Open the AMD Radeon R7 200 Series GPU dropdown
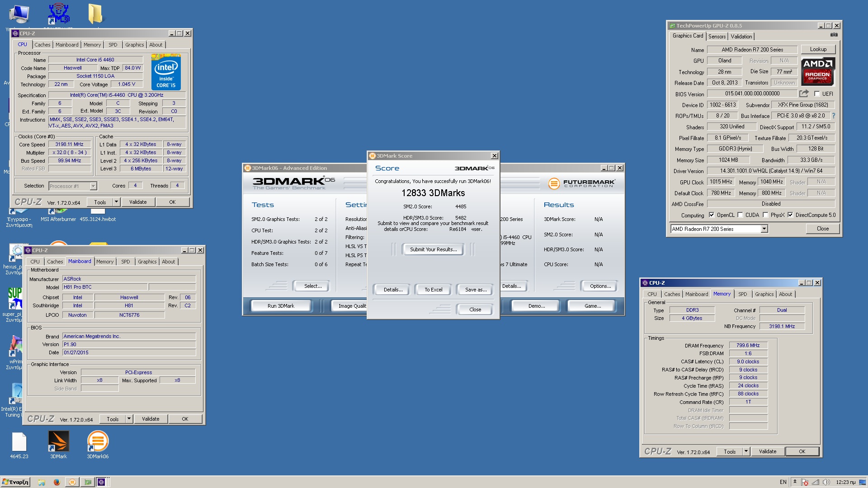868x488 pixels. 764,229
